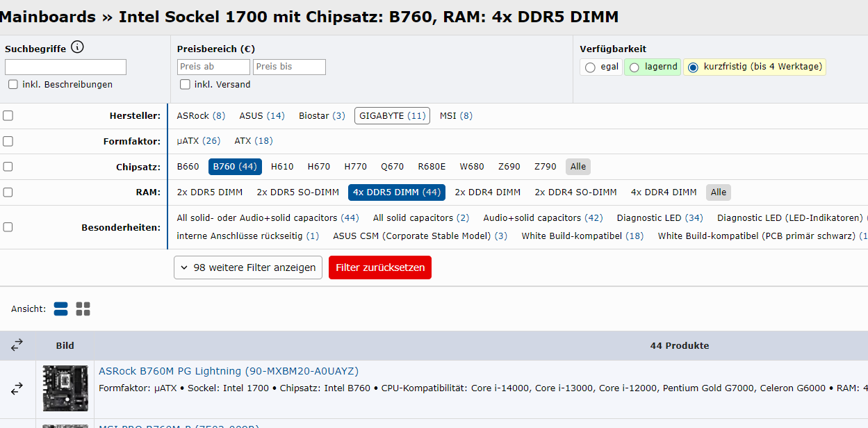Screen dimensions: 868x428
Task: Click the Preis bis field
Action: tap(289, 67)
